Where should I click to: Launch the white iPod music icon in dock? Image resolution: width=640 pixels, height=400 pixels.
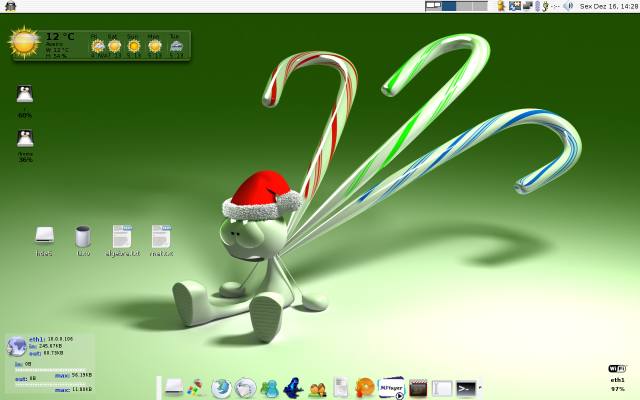click(341, 387)
